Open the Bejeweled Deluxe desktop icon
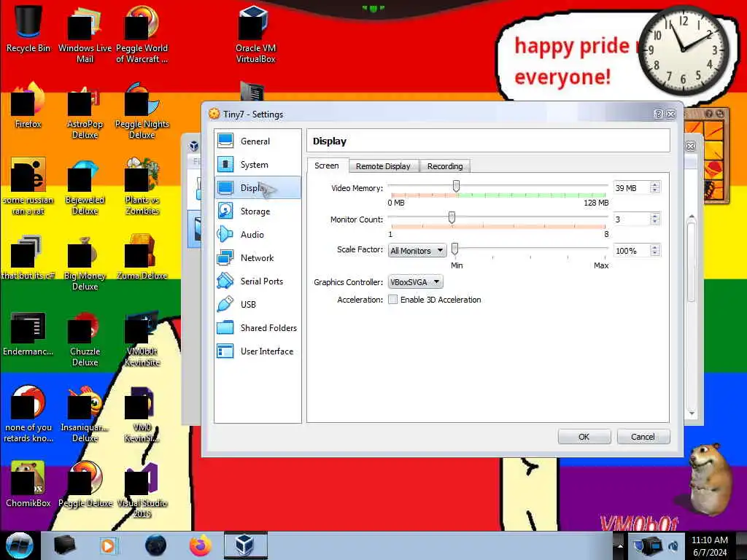 85,187
